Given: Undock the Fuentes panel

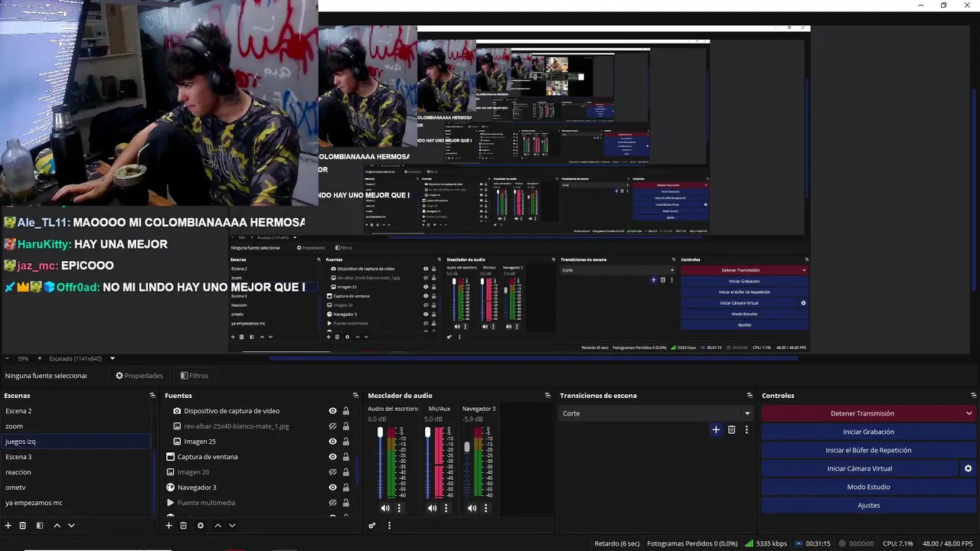Looking at the screenshot, I should [355, 396].
